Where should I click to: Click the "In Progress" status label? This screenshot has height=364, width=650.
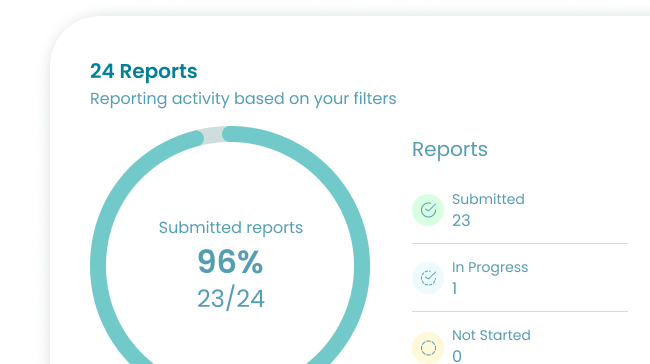(490, 267)
